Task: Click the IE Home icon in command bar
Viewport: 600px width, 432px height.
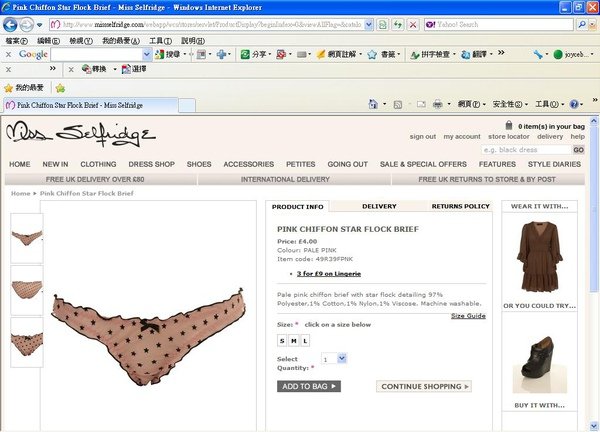Action: [x=373, y=104]
